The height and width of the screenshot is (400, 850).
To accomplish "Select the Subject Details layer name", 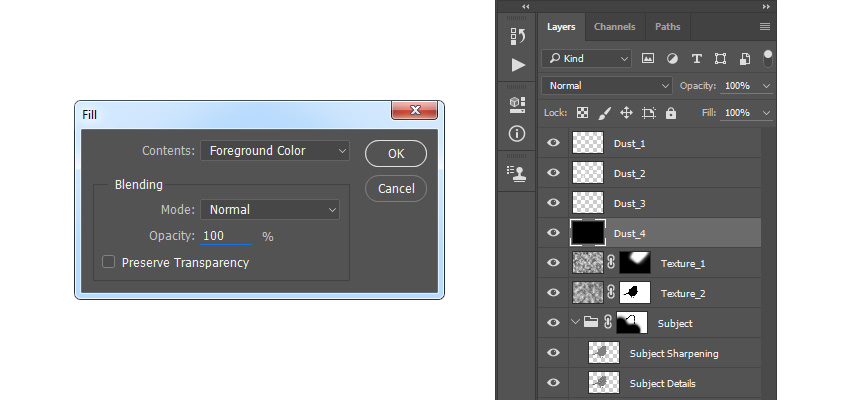I will click(662, 383).
